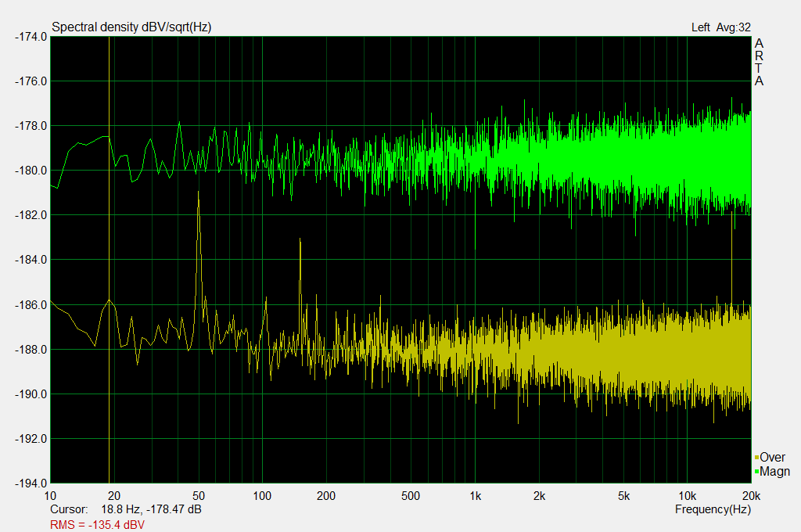The height and width of the screenshot is (532, 801).
Task: Click the 'Magn' legend label
Action: (x=774, y=471)
